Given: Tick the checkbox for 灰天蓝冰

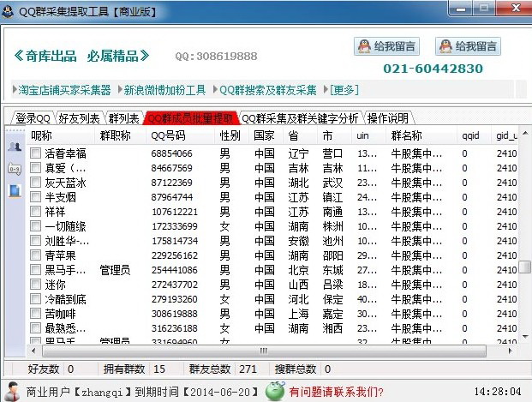Looking at the screenshot, I should tap(35, 183).
